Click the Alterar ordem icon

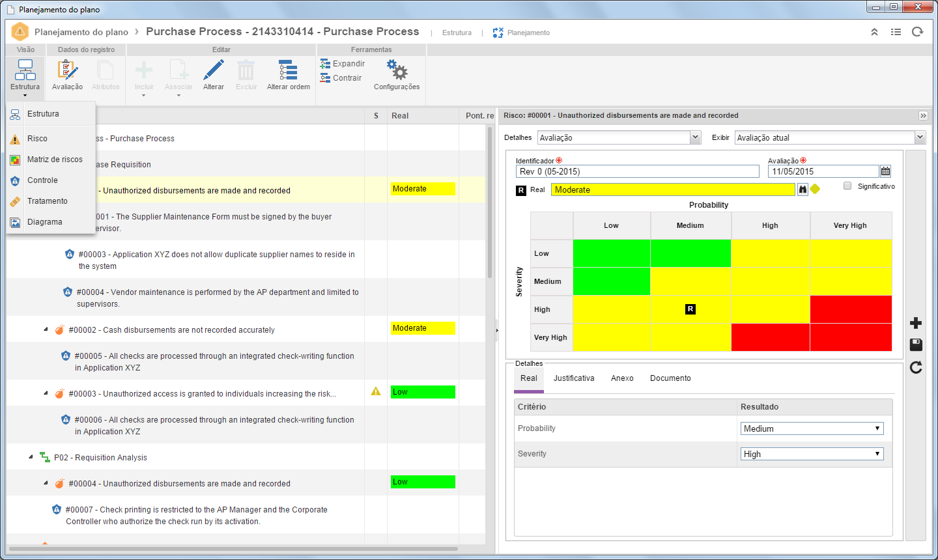point(288,70)
